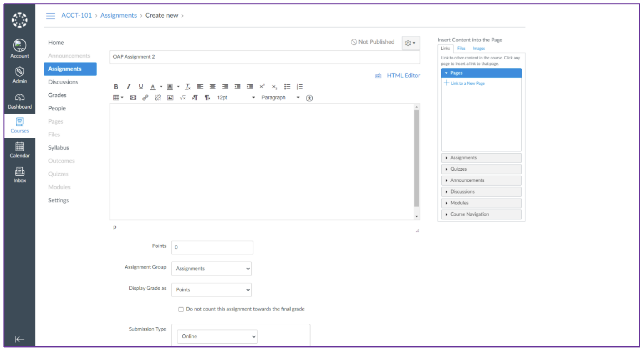Open the text color dropdown arrow

161,86
